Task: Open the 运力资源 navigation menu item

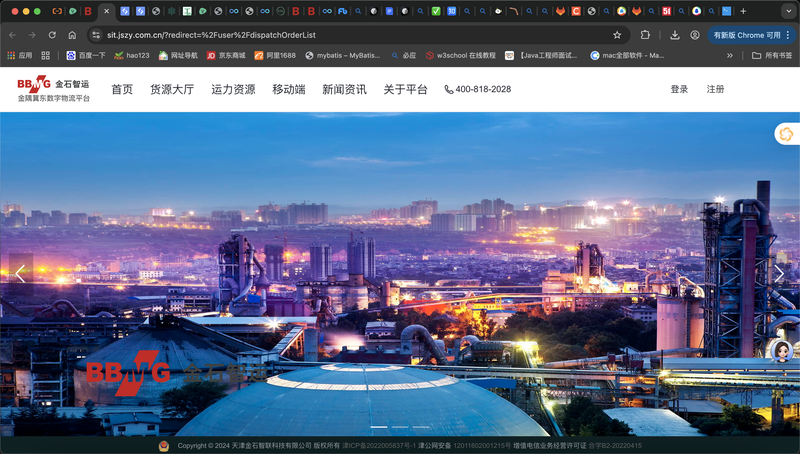Action: click(233, 89)
